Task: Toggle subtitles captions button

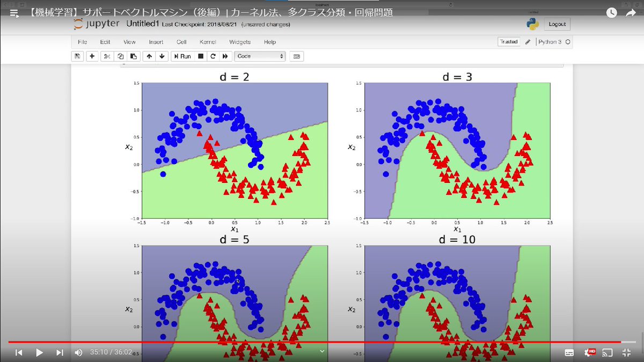Action: pos(569,352)
